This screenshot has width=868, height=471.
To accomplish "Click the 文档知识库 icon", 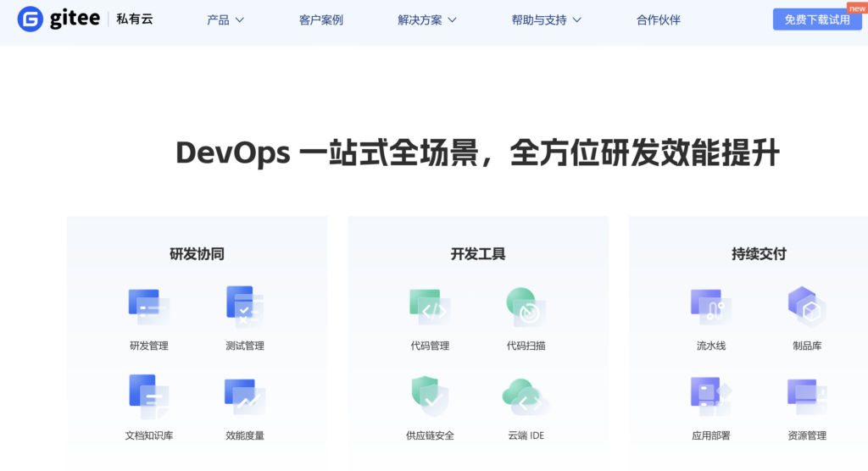I will (x=149, y=396).
